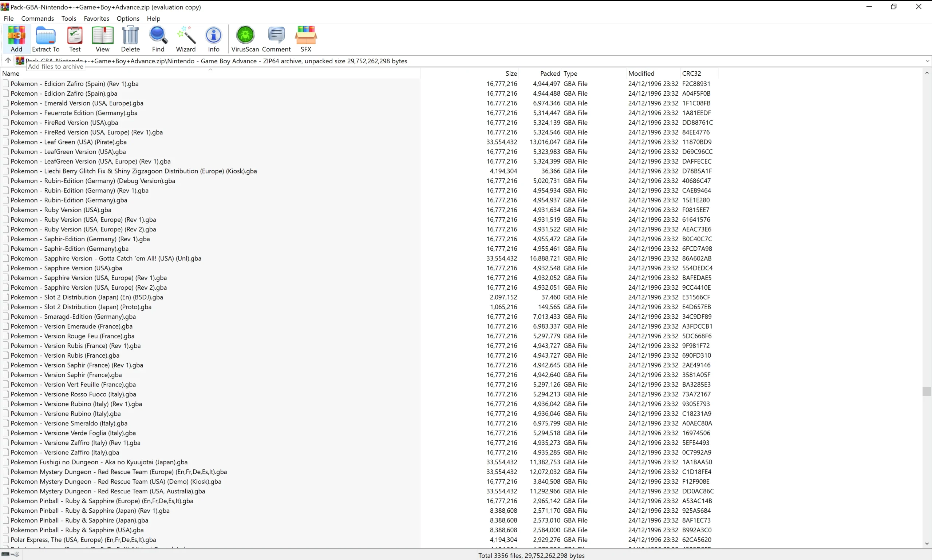Sort by the CRC32 column header

699,73
